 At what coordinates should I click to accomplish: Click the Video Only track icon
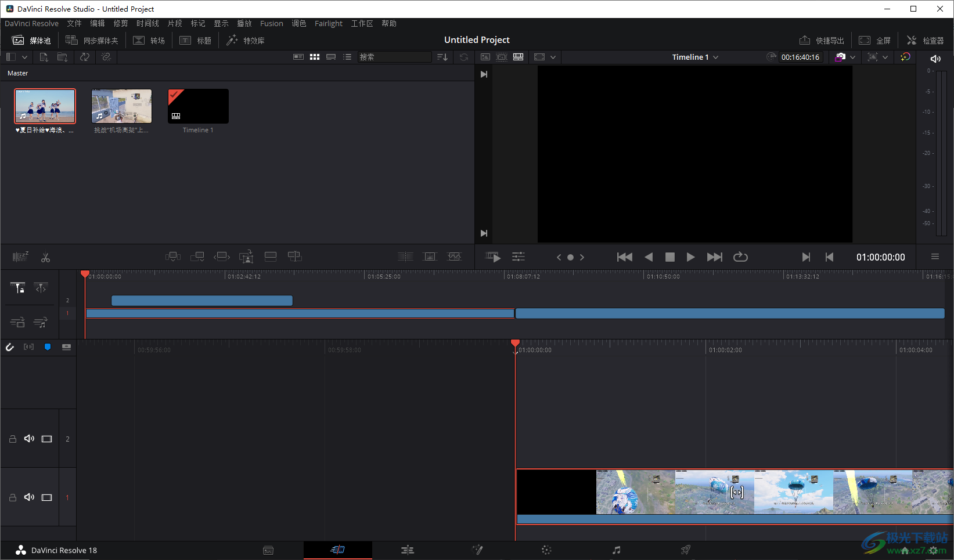tap(17, 322)
